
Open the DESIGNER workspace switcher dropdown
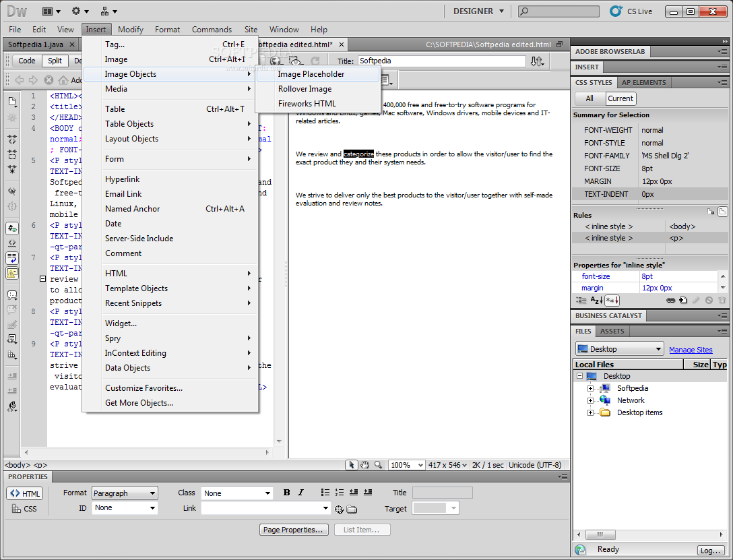click(478, 11)
